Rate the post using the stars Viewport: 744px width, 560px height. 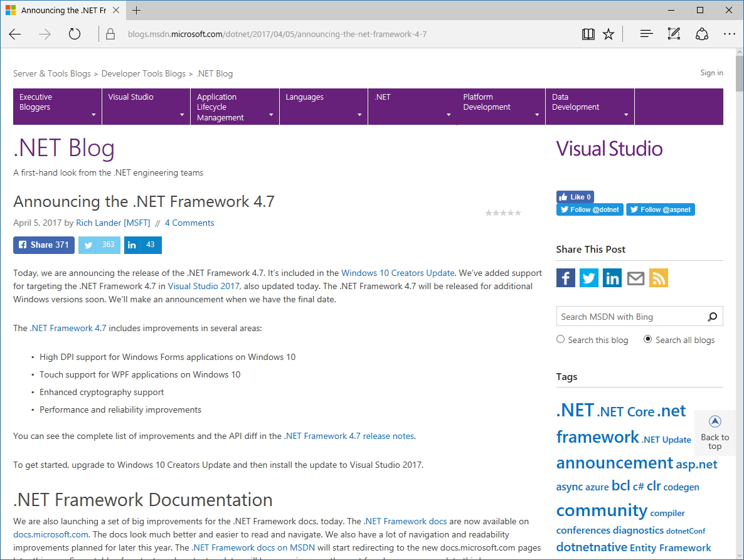(x=503, y=213)
